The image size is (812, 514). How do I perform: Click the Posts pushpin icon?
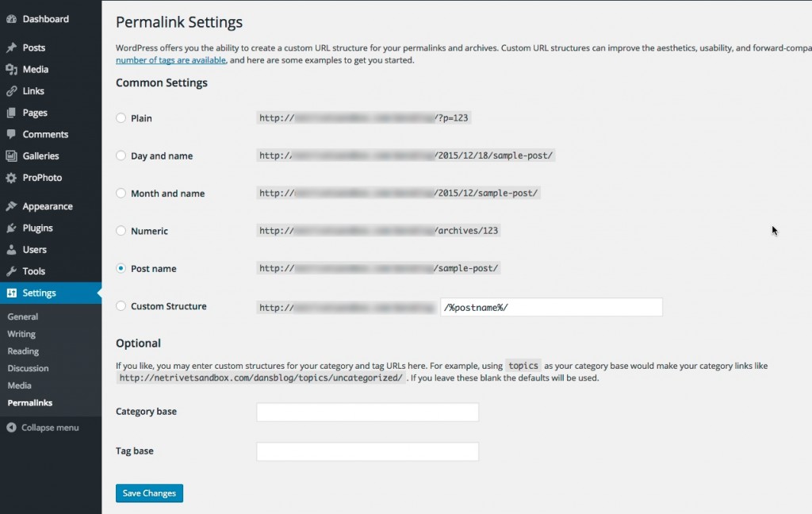point(11,48)
